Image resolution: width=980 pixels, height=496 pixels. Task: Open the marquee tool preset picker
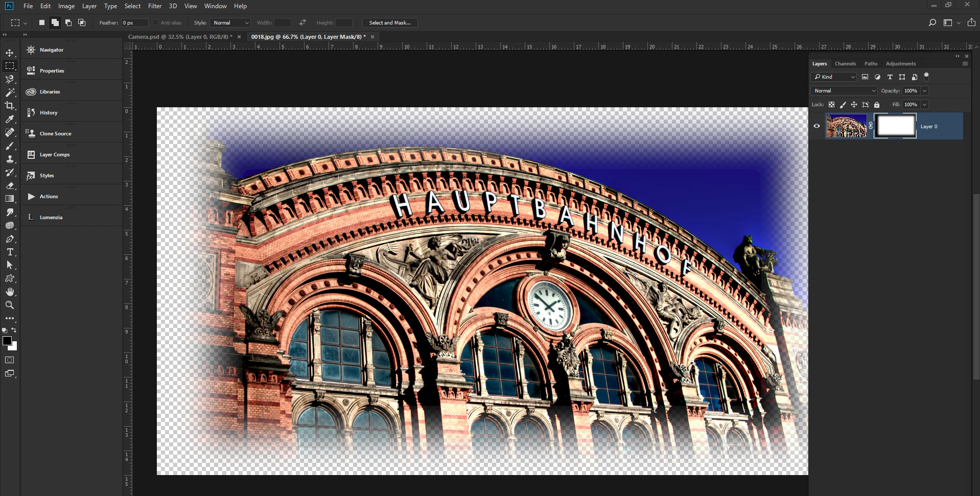[19, 22]
